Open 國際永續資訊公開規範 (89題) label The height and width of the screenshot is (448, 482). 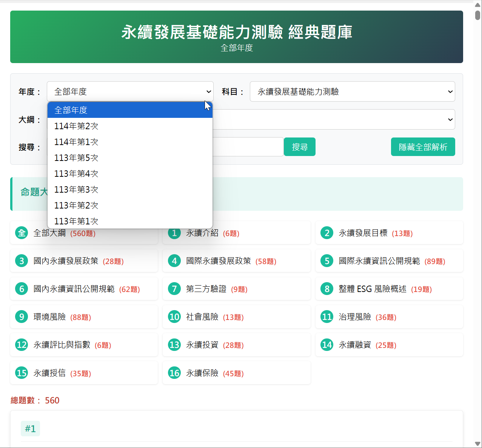click(x=392, y=261)
